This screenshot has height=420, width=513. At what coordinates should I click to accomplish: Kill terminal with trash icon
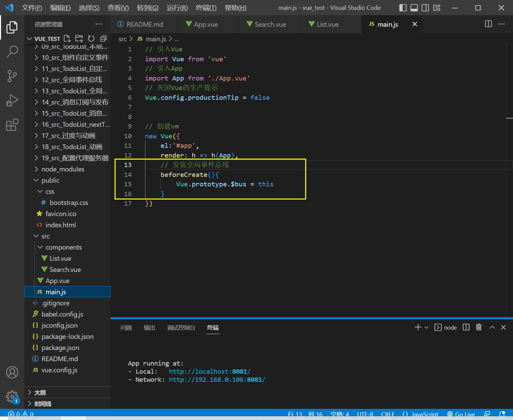click(479, 327)
